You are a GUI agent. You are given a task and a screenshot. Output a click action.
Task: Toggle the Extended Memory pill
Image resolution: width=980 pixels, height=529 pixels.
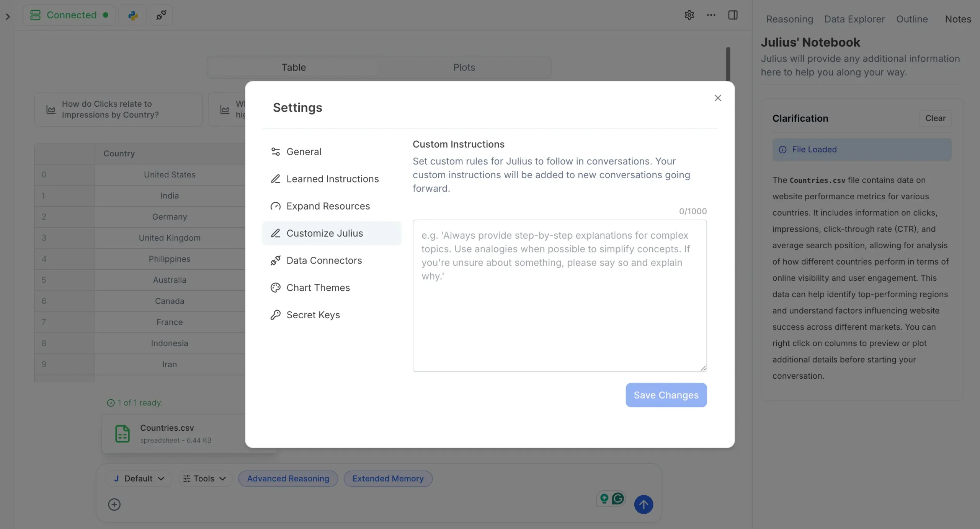tap(388, 479)
